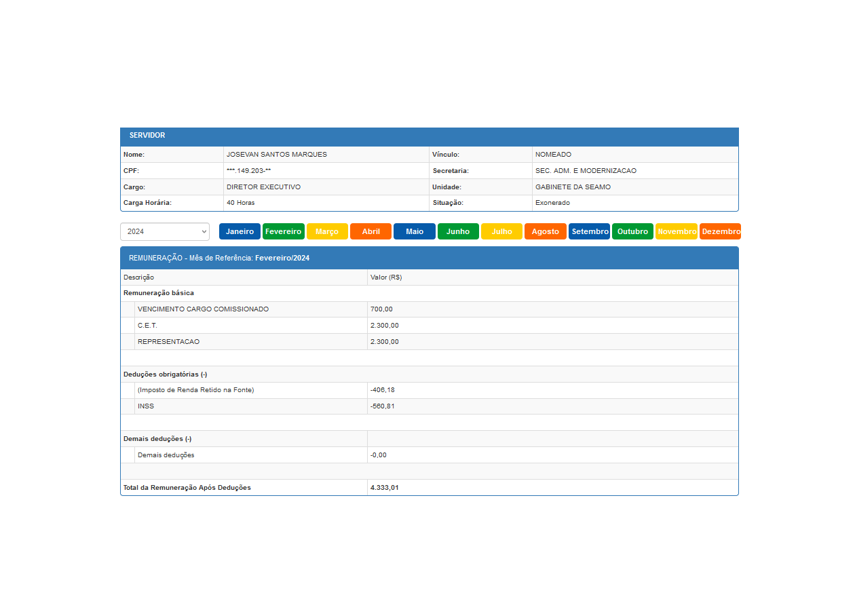This screenshot has height=616, width=855.
Task: Open Agosto remuneration data
Action: tap(545, 231)
